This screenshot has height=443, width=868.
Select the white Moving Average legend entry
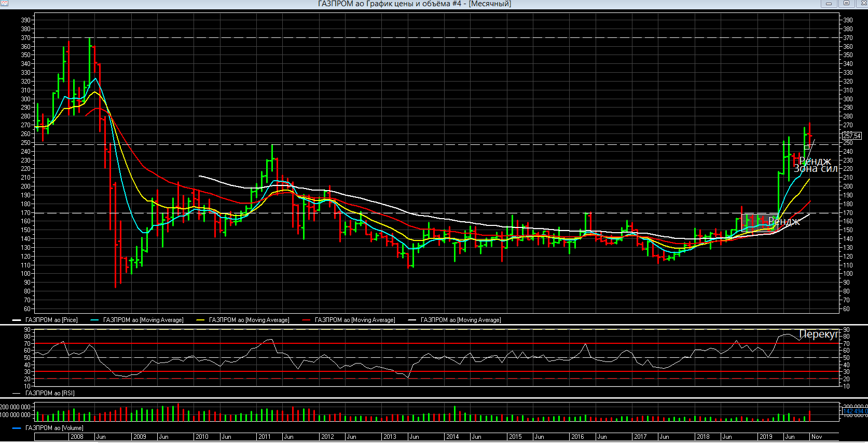tap(454, 320)
